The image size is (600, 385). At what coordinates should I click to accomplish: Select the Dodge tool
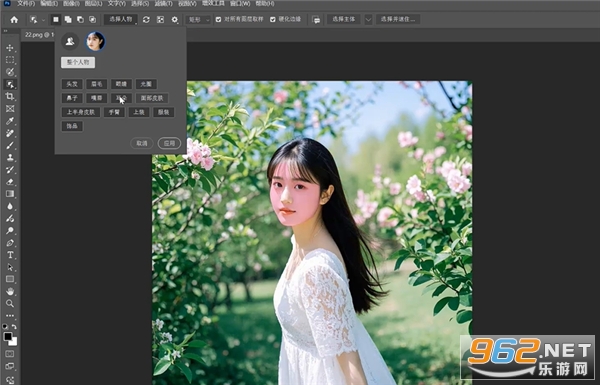click(x=10, y=230)
